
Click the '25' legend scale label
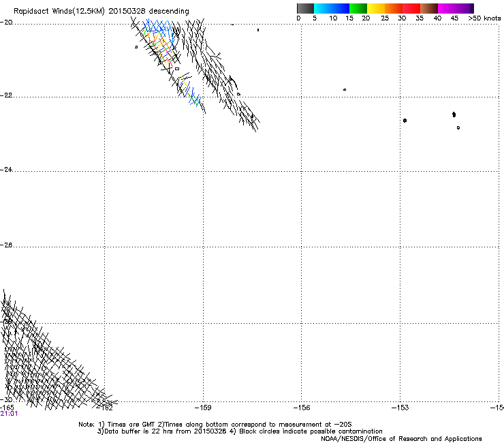click(385, 18)
